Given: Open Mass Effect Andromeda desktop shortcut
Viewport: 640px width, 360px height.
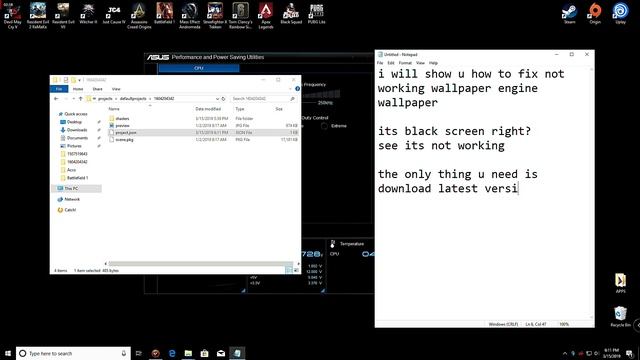Looking at the screenshot, I should (190, 16).
